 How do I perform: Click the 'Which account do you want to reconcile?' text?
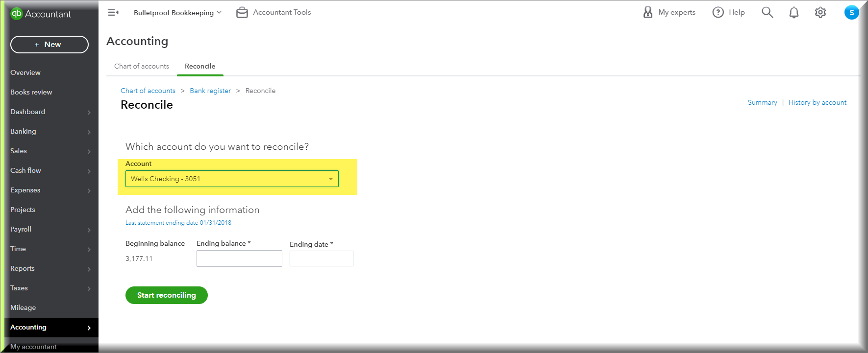[x=217, y=146]
